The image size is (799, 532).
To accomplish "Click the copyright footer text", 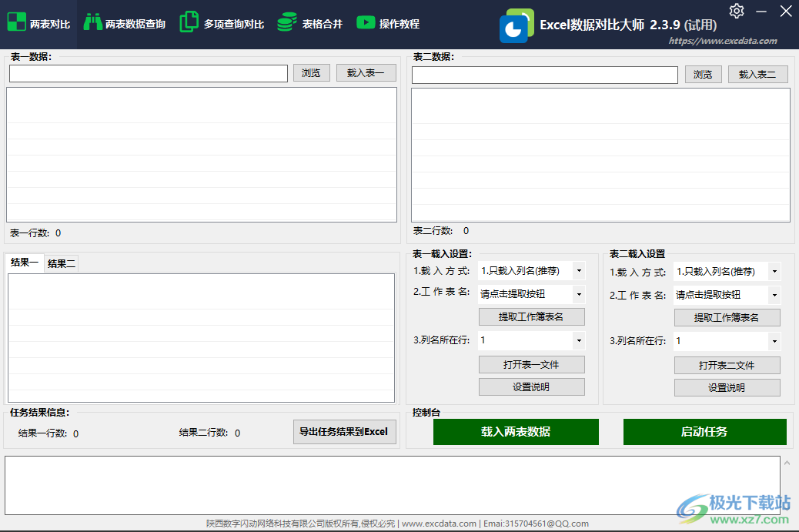I will pyautogui.click(x=397, y=524).
